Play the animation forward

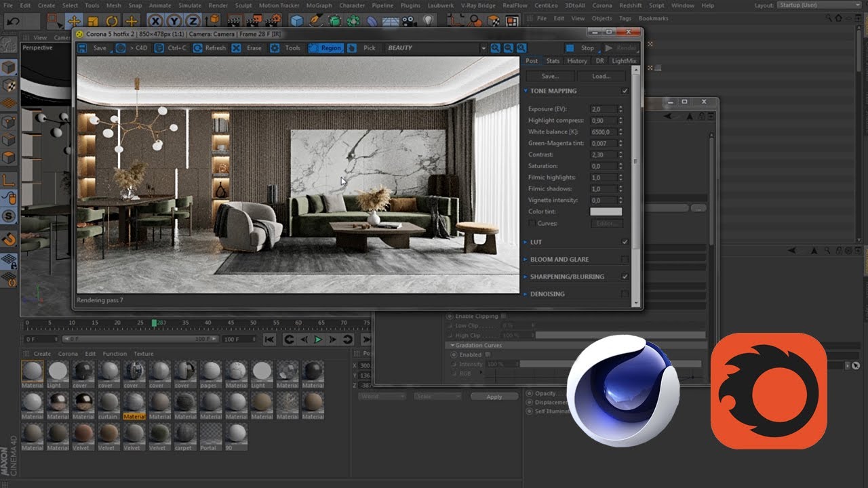(x=318, y=340)
